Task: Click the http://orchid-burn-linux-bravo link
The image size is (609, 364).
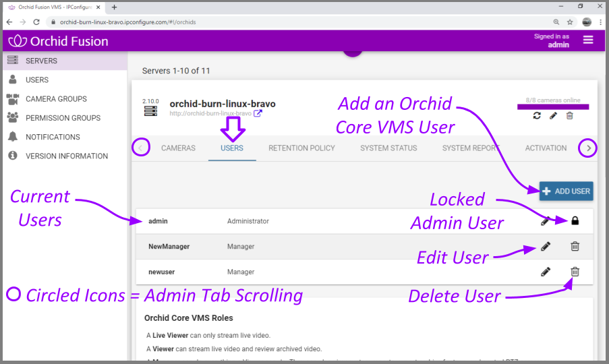Action: pyautogui.click(x=210, y=113)
